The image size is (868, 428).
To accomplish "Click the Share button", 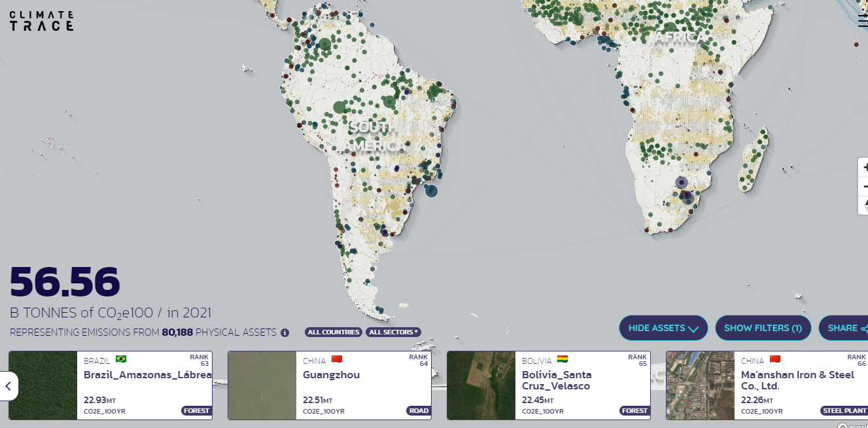I will click(844, 328).
